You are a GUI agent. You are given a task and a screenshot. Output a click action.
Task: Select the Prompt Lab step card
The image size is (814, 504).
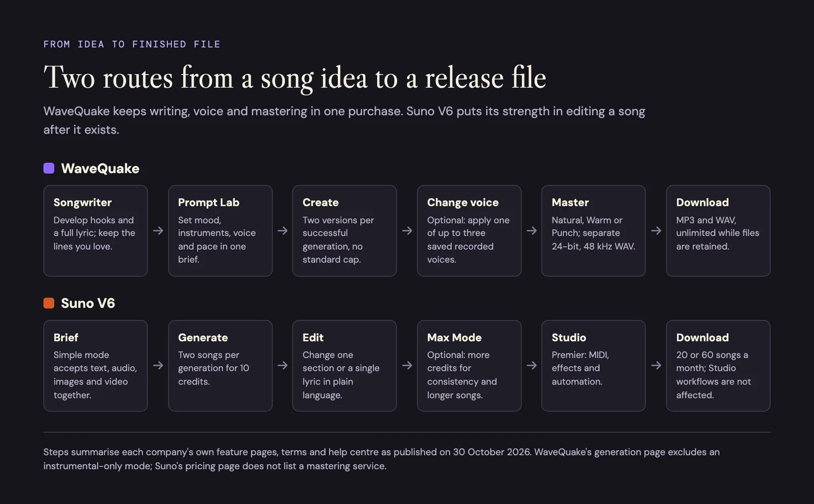(x=220, y=231)
